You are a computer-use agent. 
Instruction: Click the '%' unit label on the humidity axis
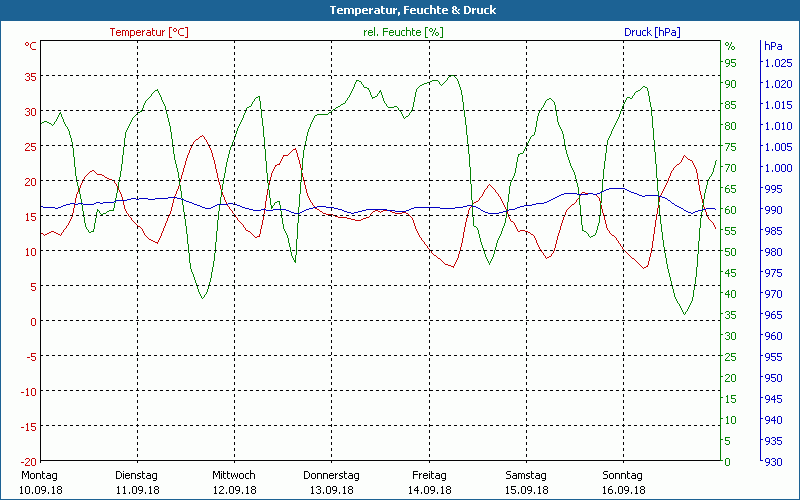730,46
